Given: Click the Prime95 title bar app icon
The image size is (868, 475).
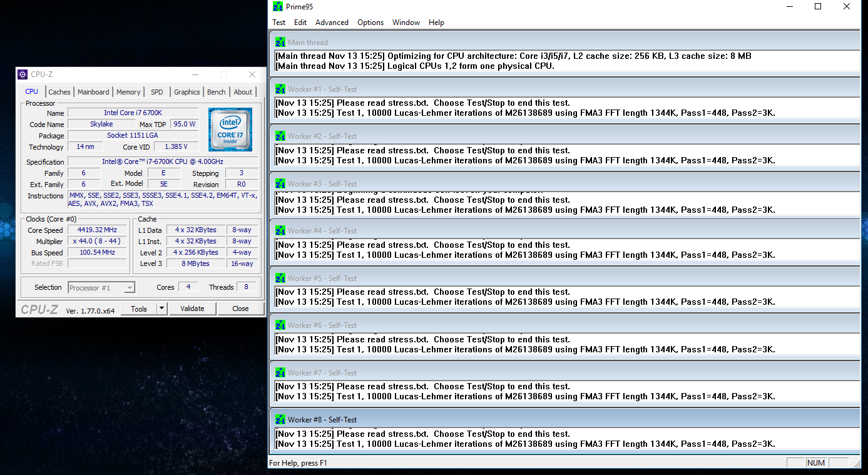Looking at the screenshot, I should [x=278, y=7].
